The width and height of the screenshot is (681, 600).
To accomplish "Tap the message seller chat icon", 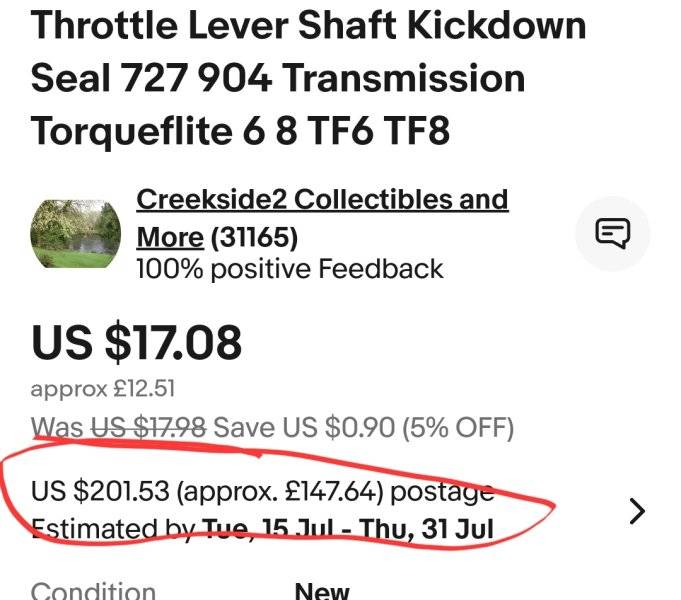I will (x=613, y=234).
